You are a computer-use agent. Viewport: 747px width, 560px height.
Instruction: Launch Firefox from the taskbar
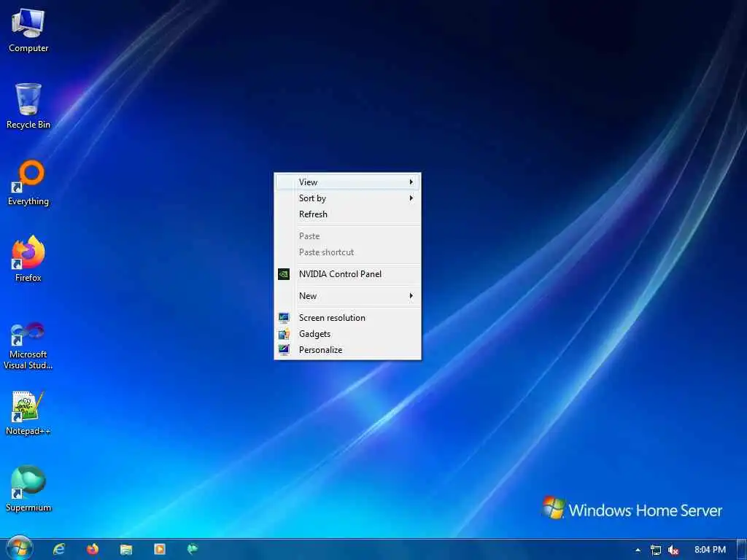coord(93,550)
